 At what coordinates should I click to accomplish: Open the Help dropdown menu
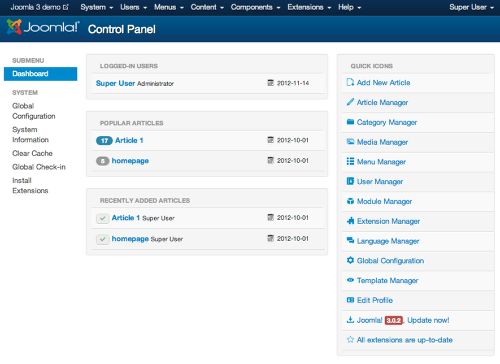[x=349, y=7]
